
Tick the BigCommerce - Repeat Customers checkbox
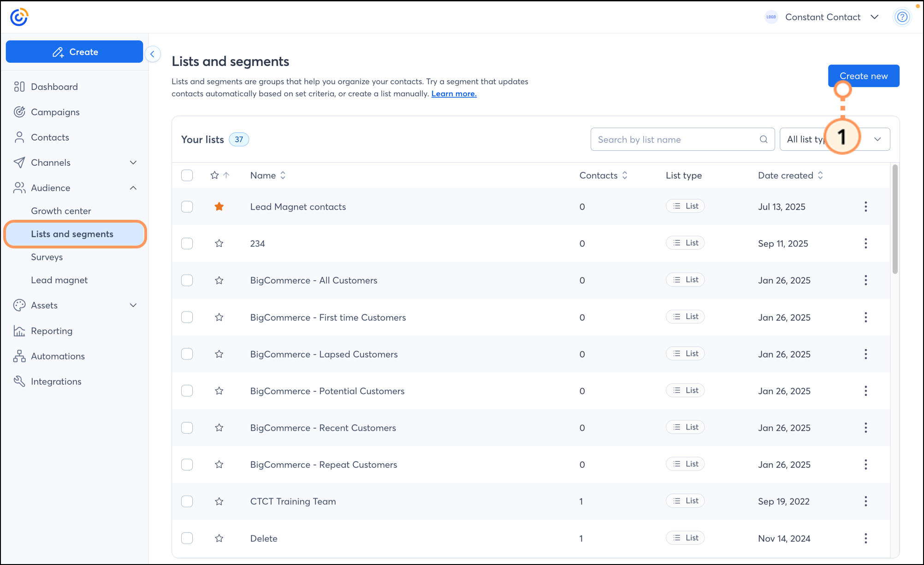coord(187,465)
